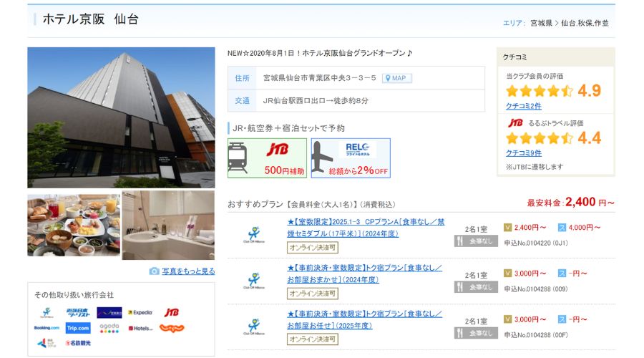Open the Trip.com logo
Image resolution: width=644 pixels, height=358 pixels.
(78, 328)
